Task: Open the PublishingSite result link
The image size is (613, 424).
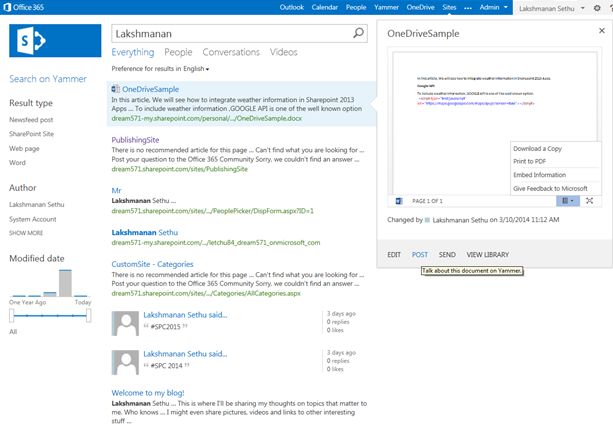Action: [135, 140]
